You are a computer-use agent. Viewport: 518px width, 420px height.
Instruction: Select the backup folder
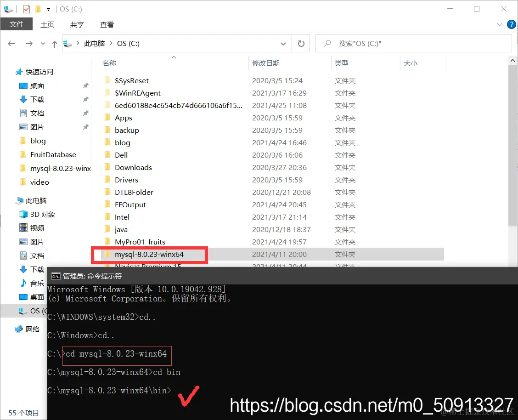coord(127,130)
